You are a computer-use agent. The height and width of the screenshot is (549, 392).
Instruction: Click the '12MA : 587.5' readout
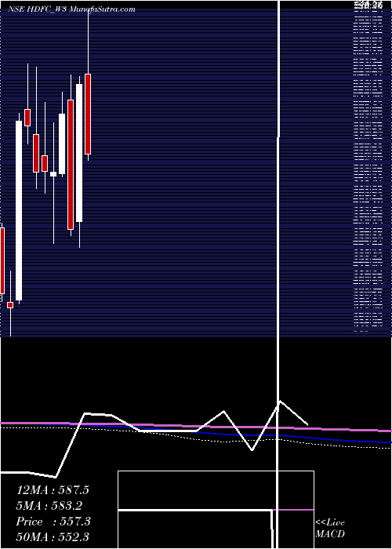tap(53, 490)
